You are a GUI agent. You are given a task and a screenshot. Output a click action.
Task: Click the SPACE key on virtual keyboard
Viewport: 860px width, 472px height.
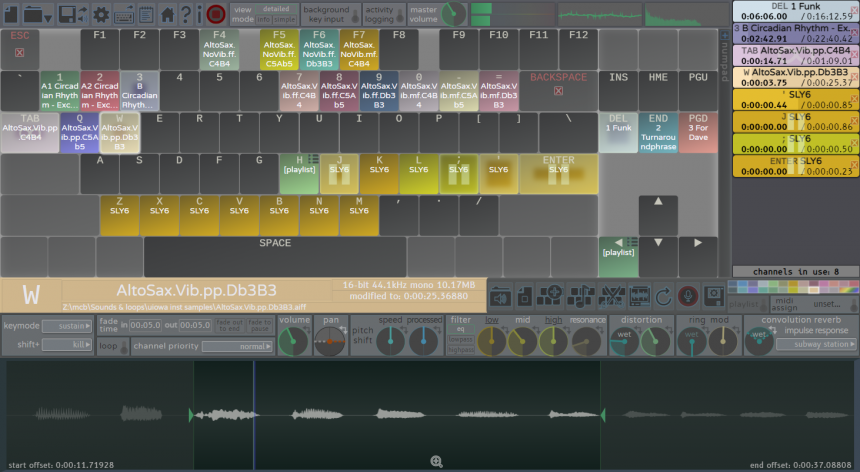coord(275,257)
